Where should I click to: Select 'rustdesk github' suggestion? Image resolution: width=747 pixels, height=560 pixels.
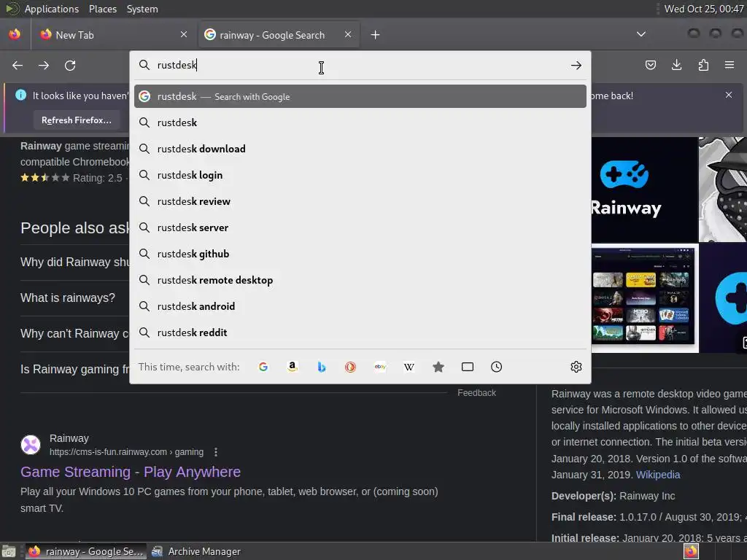(x=360, y=253)
